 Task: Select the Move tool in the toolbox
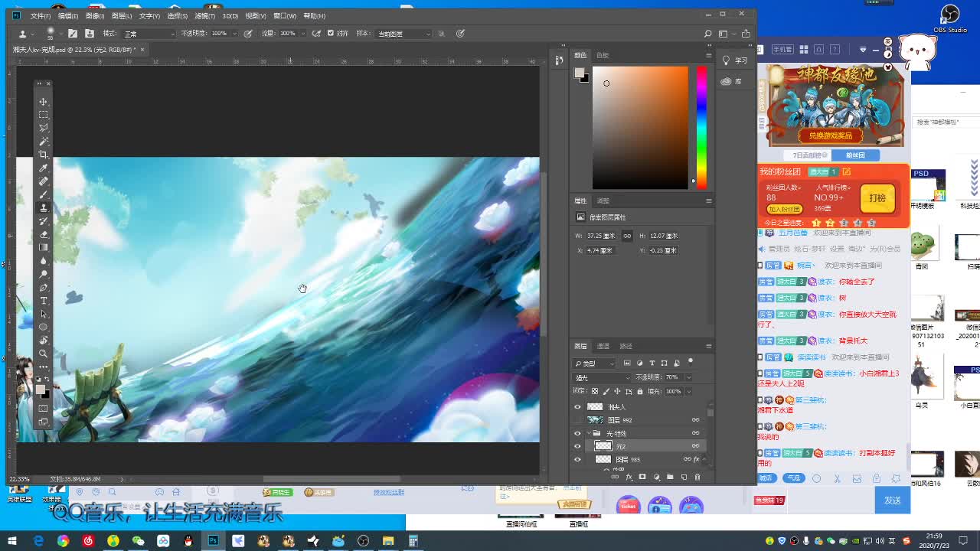point(44,101)
